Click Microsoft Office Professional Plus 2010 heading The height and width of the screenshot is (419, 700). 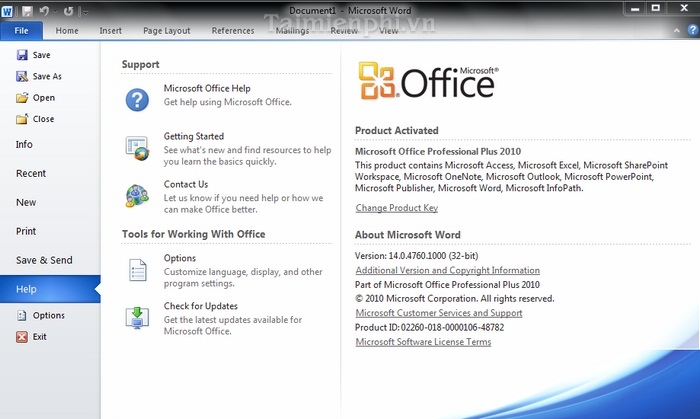coord(438,152)
